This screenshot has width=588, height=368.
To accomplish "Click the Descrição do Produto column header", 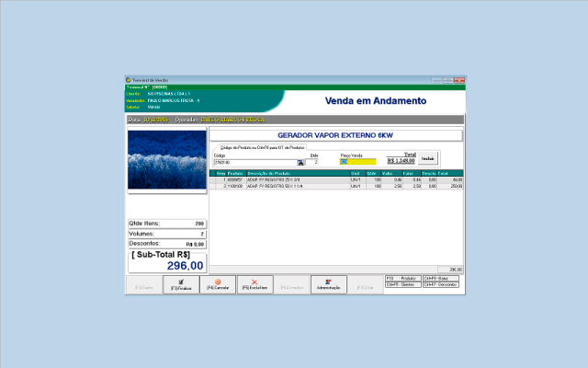I will pyautogui.click(x=276, y=173).
